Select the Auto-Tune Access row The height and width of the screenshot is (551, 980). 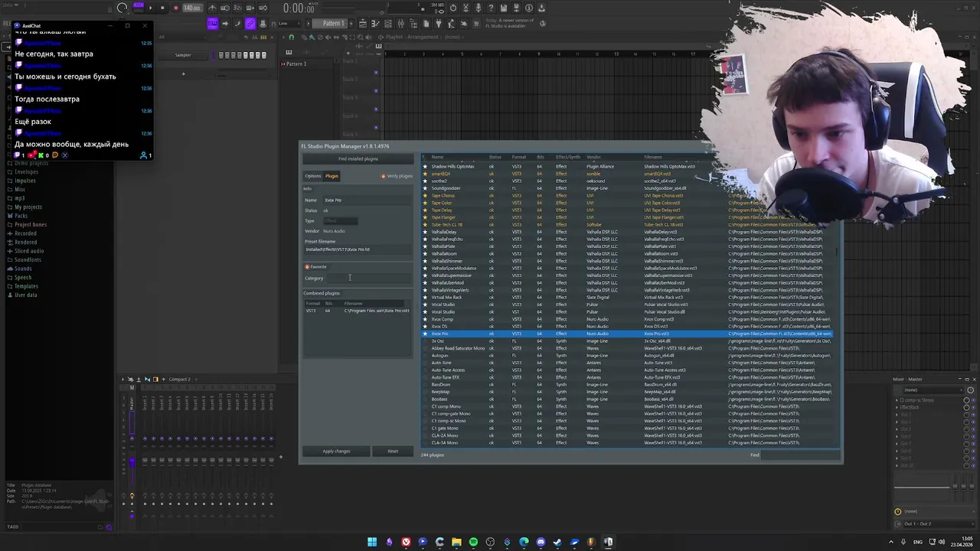628,370
